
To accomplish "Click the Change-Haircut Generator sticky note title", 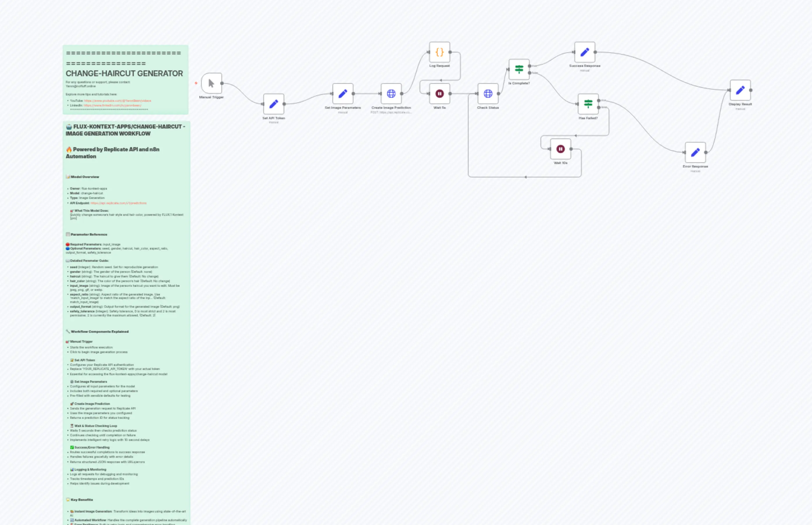I will pyautogui.click(x=124, y=74).
